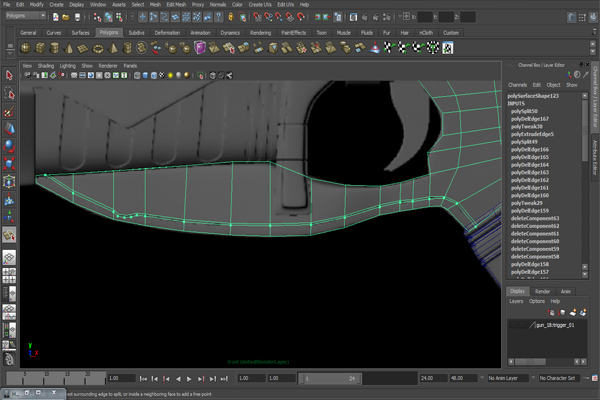
Task: Reselect the last used Split Polygon tool
Action: click(9, 235)
